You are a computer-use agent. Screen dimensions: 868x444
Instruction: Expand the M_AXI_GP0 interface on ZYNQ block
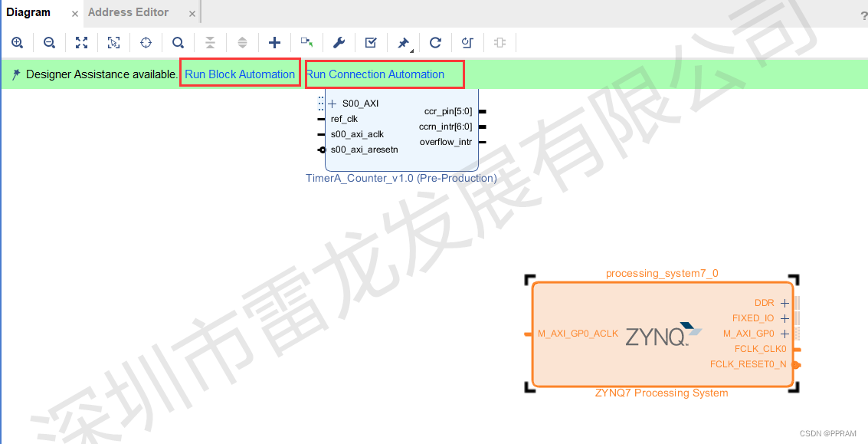[784, 334]
